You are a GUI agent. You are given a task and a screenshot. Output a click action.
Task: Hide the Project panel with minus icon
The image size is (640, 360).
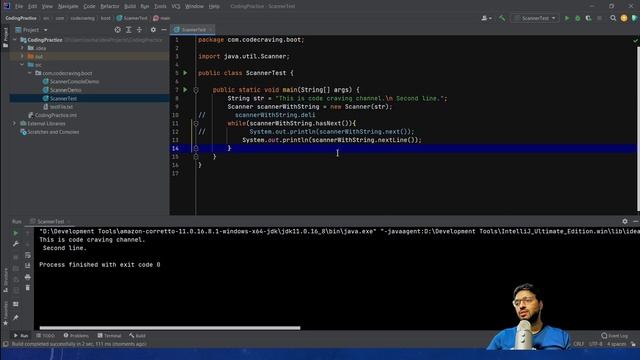(164, 30)
